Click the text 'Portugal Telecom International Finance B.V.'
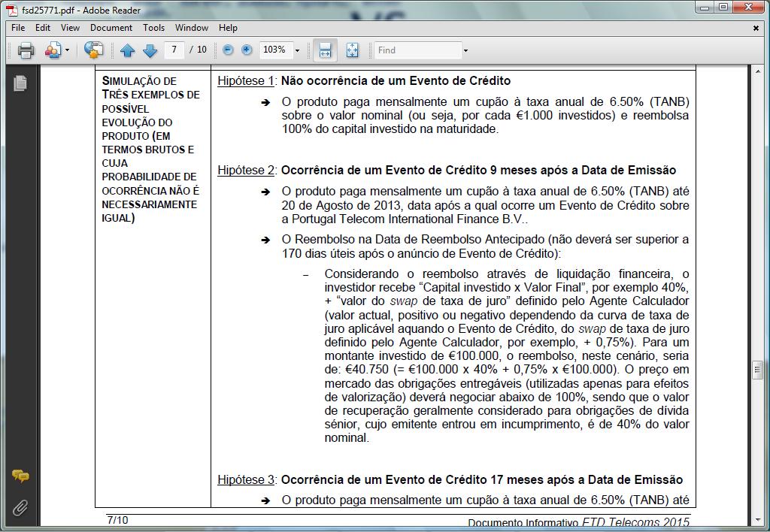770x532 pixels. [x=408, y=219]
